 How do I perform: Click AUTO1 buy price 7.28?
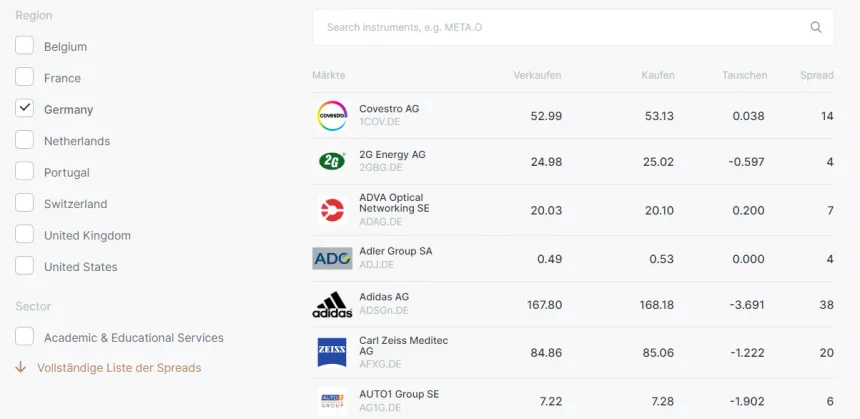tap(663, 401)
